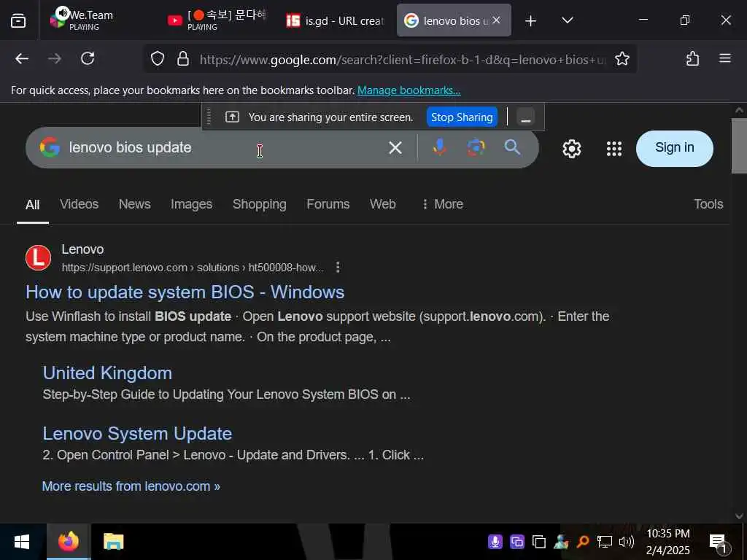Click the purple screens tray icon
Screen dimensions: 747x560
517,542
